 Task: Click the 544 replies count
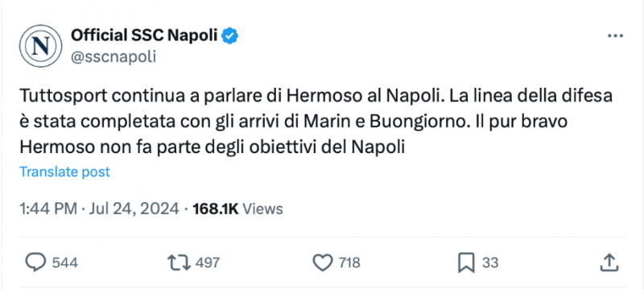click(x=65, y=263)
